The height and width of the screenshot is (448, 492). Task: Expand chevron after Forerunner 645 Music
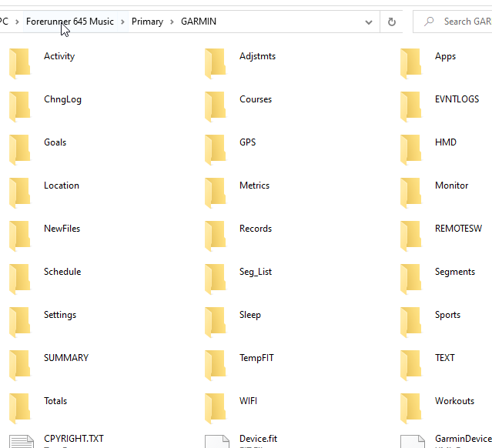click(122, 22)
